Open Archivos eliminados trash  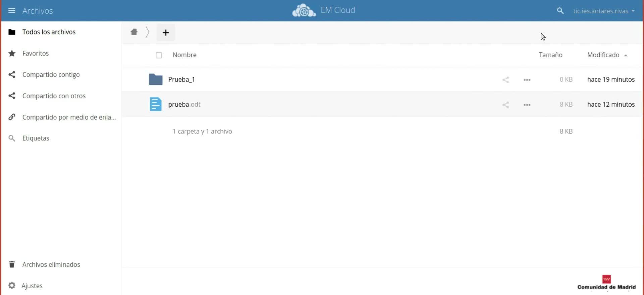[51, 264]
